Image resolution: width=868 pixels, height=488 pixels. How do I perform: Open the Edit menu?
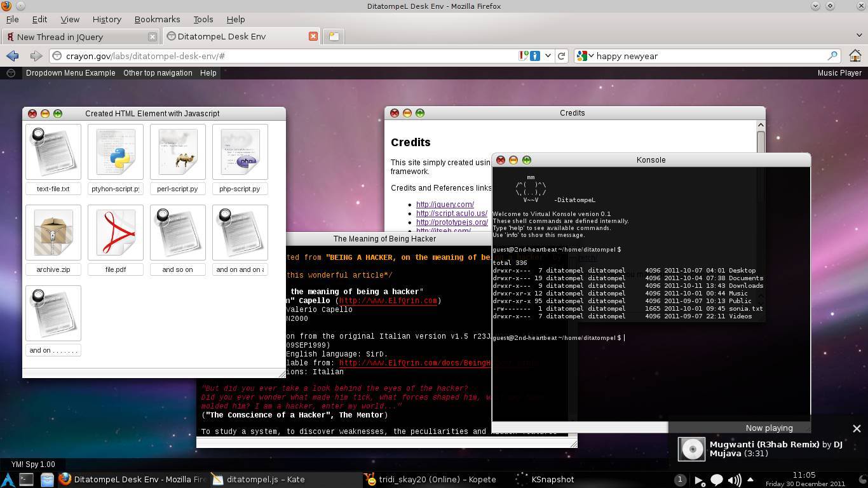39,19
